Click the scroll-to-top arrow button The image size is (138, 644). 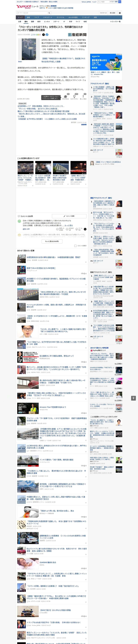click(x=133, y=398)
